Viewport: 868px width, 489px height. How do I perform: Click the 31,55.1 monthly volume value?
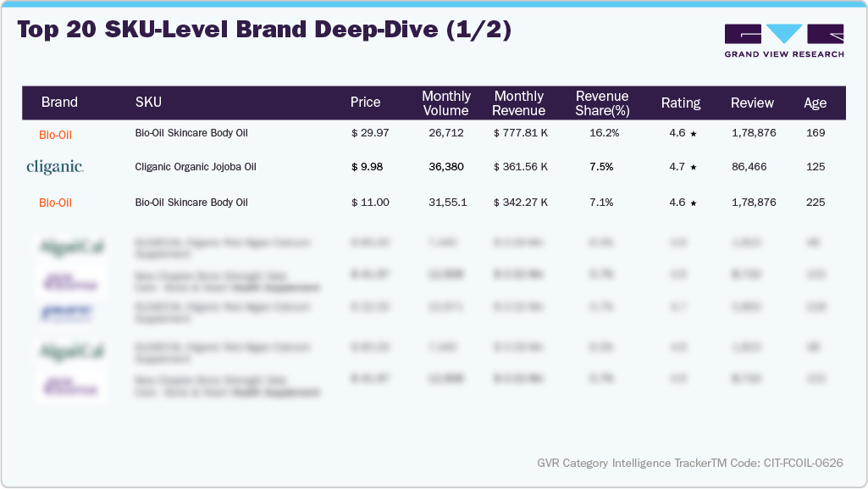pos(448,203)
